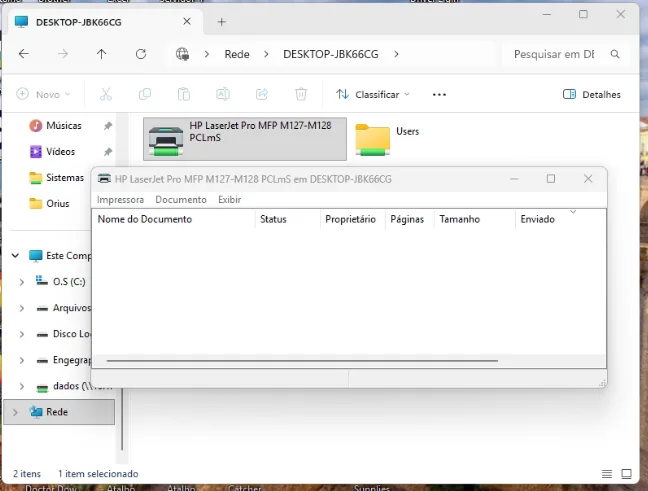This screenshot has width=648, height=491.
Task: Click the forward navigation arrow
Action: 62,54
